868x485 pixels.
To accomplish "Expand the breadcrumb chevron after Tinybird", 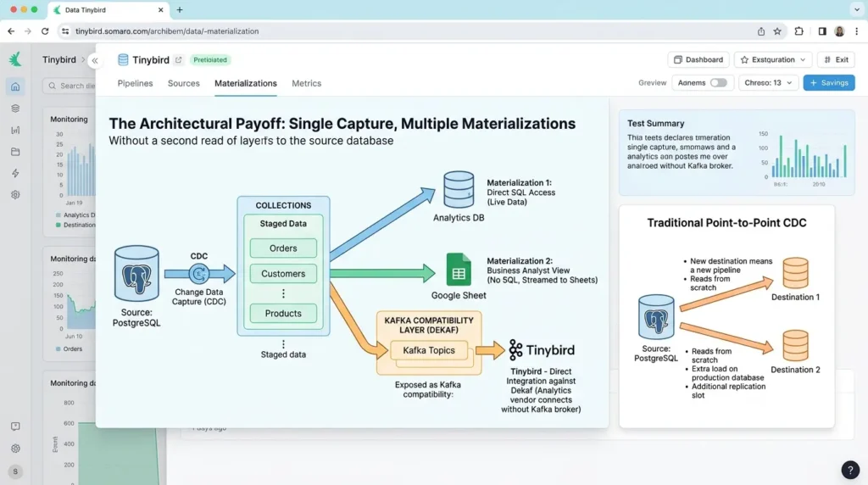I will click(x=84, y=60).
